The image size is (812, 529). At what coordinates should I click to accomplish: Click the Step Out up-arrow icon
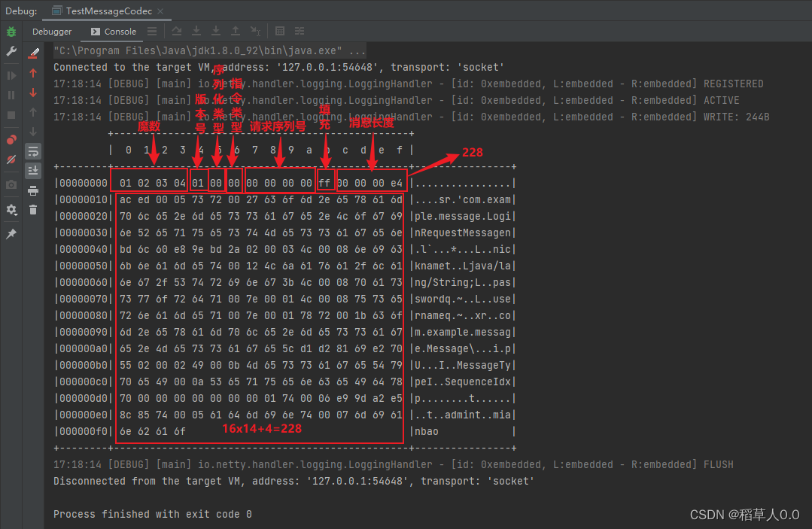pos(236,32)
